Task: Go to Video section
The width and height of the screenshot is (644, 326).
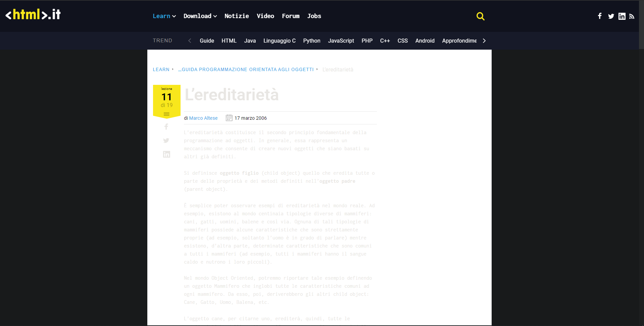Action: [x=265, y=16]
